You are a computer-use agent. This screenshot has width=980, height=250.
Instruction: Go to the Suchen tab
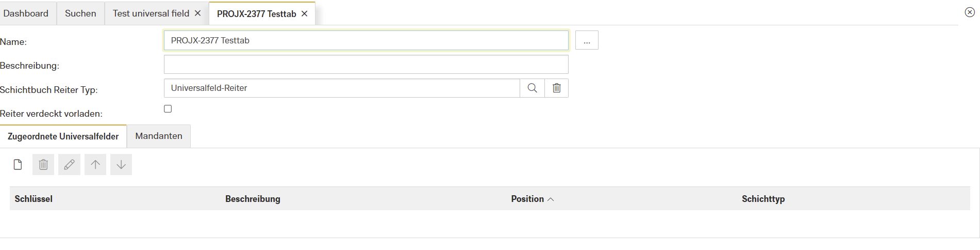point(80,13)
